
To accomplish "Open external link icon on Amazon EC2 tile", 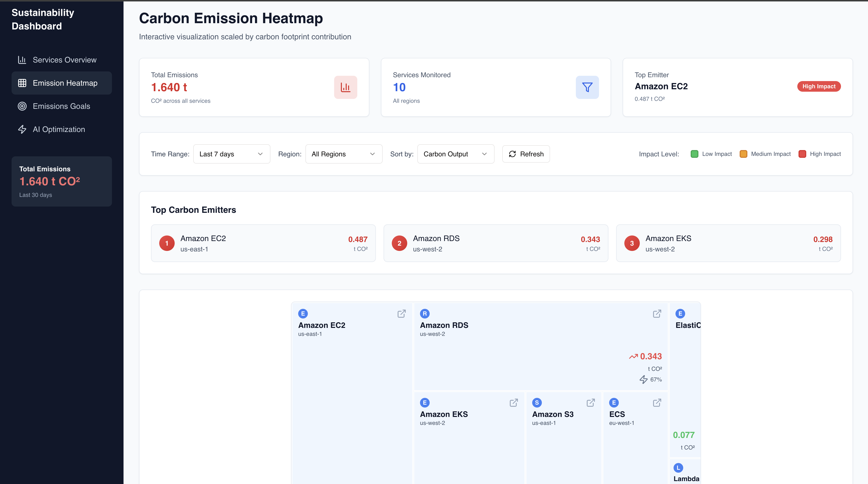I will pyautogui.click(x=401, y=313).
